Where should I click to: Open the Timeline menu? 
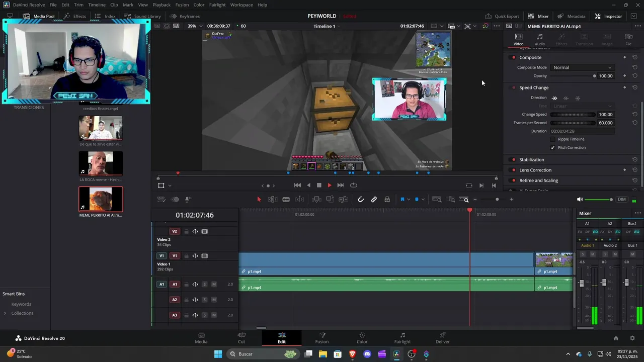click(x=97, y=5)
